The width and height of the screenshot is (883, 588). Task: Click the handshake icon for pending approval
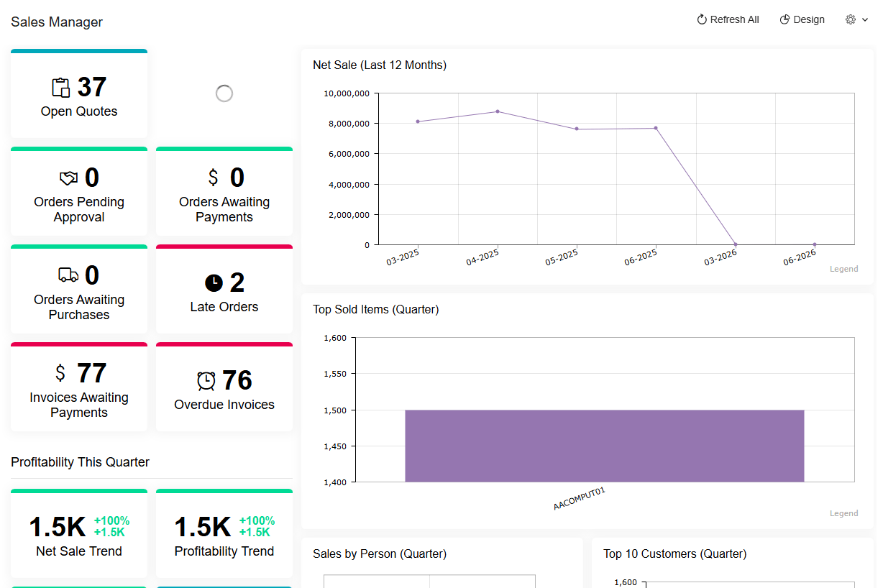[x=68, y=178]
